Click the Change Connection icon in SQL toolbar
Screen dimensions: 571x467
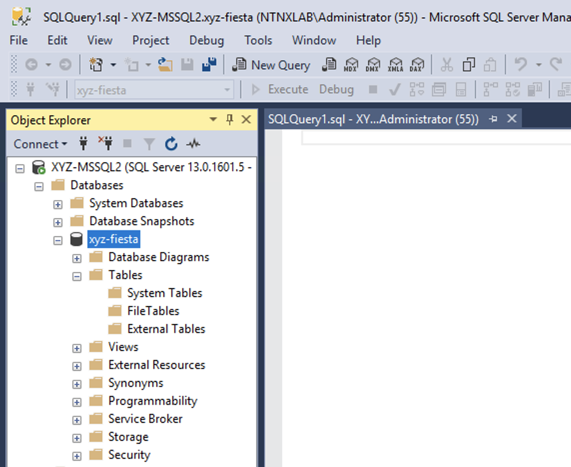click(x=53, y=89)
